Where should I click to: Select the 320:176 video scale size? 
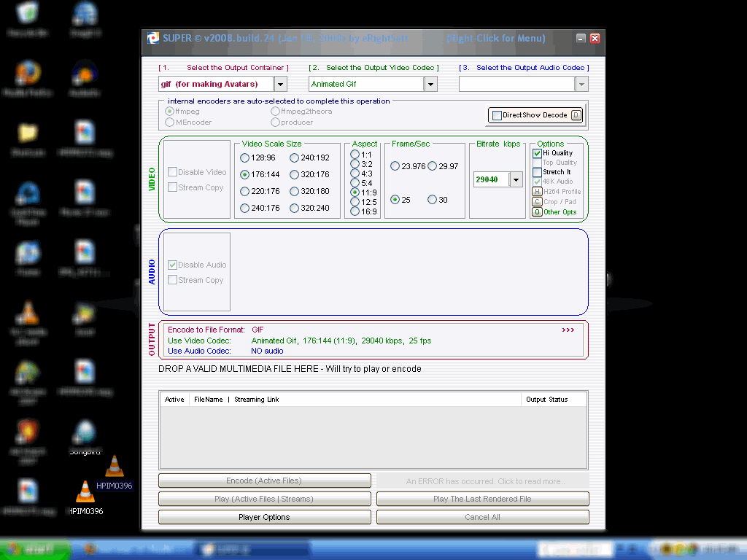[x=295, y=174]
